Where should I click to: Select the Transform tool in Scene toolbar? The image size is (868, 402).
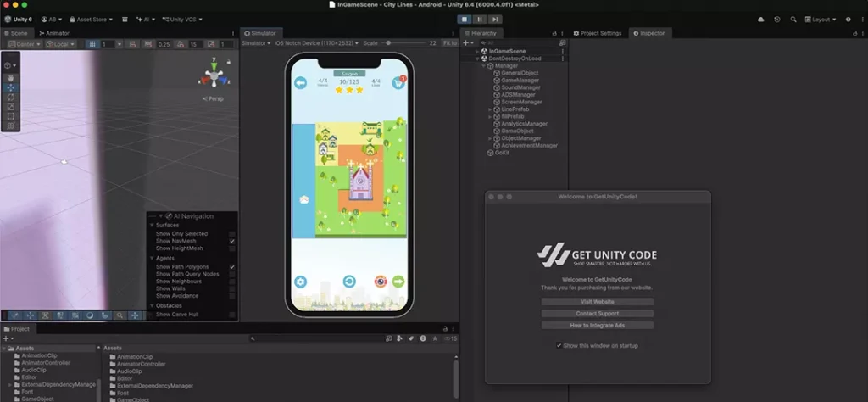click(10, 126)
